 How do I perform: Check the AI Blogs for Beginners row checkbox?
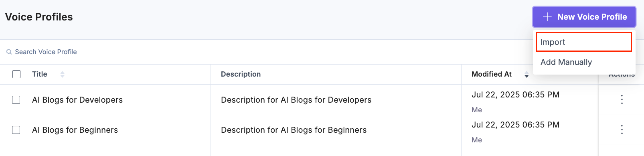pyautogui.click(x=16, y=130)
